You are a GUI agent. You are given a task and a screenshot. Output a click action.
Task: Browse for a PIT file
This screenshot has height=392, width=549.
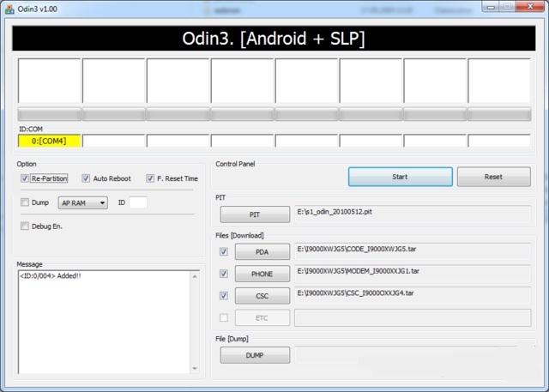pos(255,214)
